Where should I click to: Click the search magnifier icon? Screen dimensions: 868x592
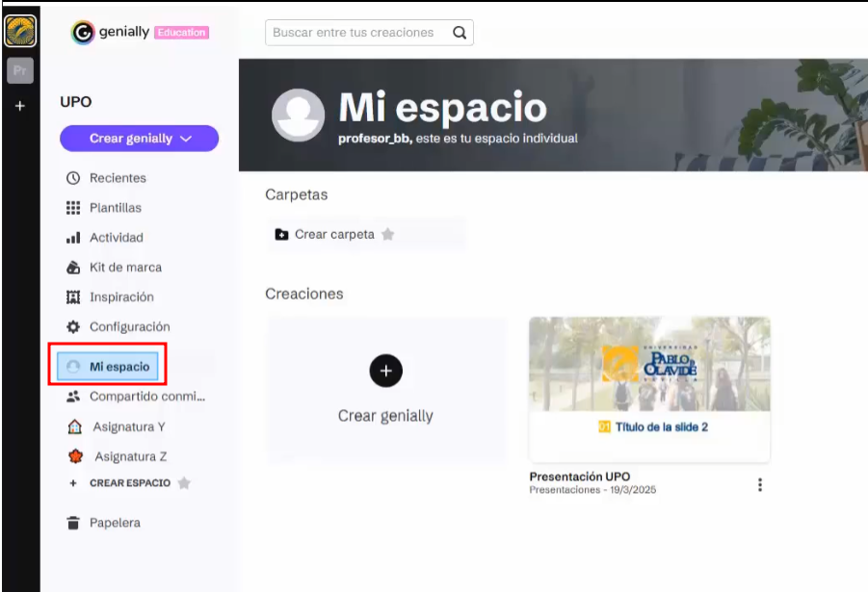(460, 33)
